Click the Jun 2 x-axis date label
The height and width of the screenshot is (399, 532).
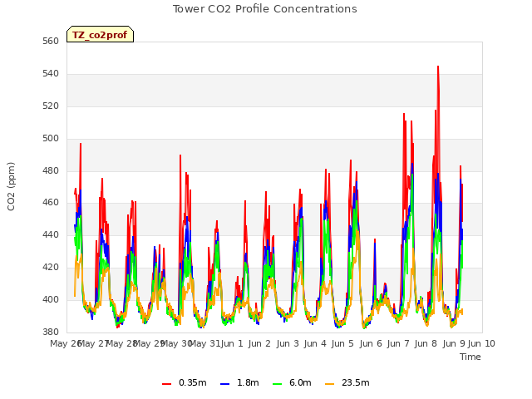(x=259, y=343)
